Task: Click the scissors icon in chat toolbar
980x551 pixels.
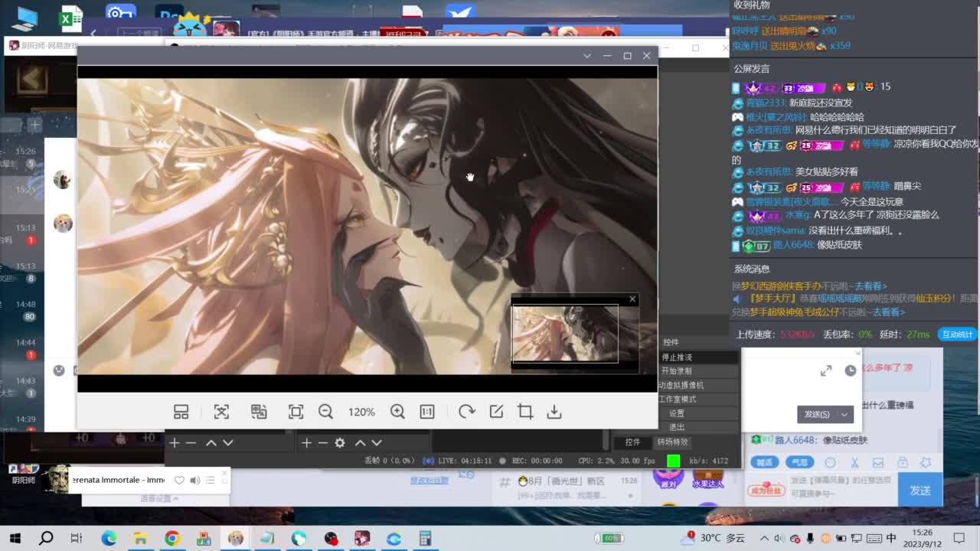Action: [854, 463]
